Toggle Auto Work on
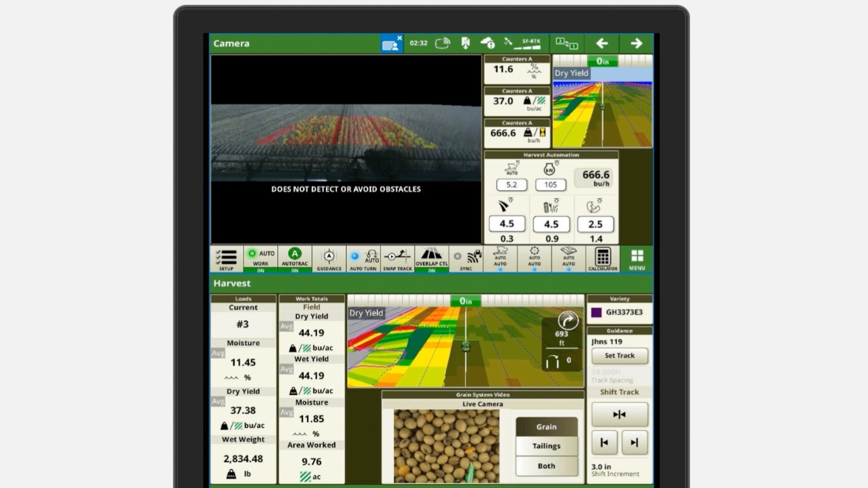 260,259
